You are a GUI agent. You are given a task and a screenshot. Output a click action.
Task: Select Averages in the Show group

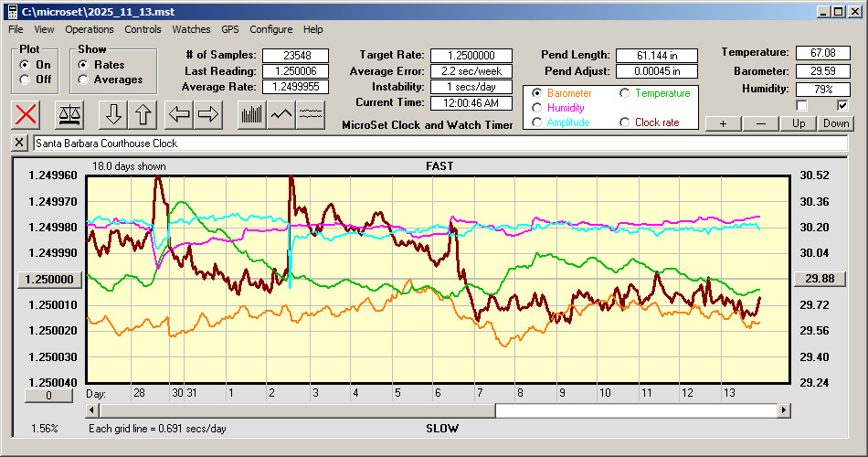[x=84, y=80]
